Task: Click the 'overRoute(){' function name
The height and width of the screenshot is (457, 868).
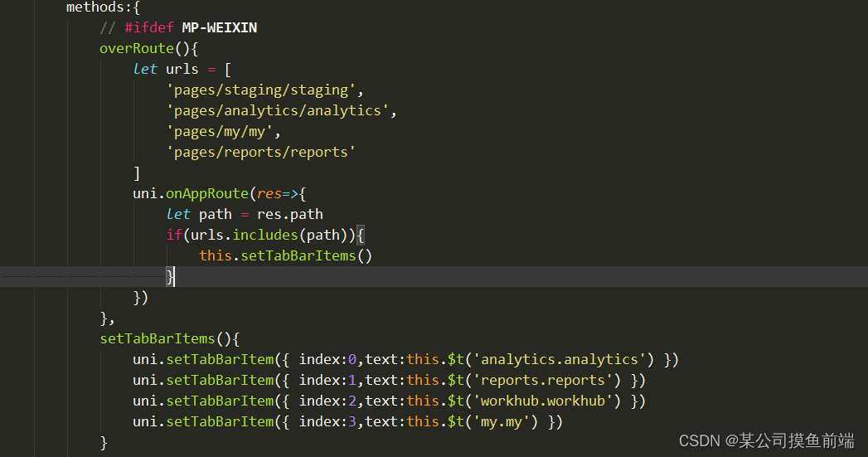Action: pos(148,49)
